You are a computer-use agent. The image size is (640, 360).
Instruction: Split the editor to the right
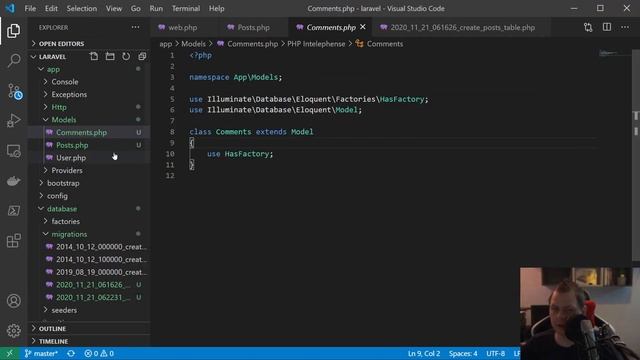pos(607,27)
